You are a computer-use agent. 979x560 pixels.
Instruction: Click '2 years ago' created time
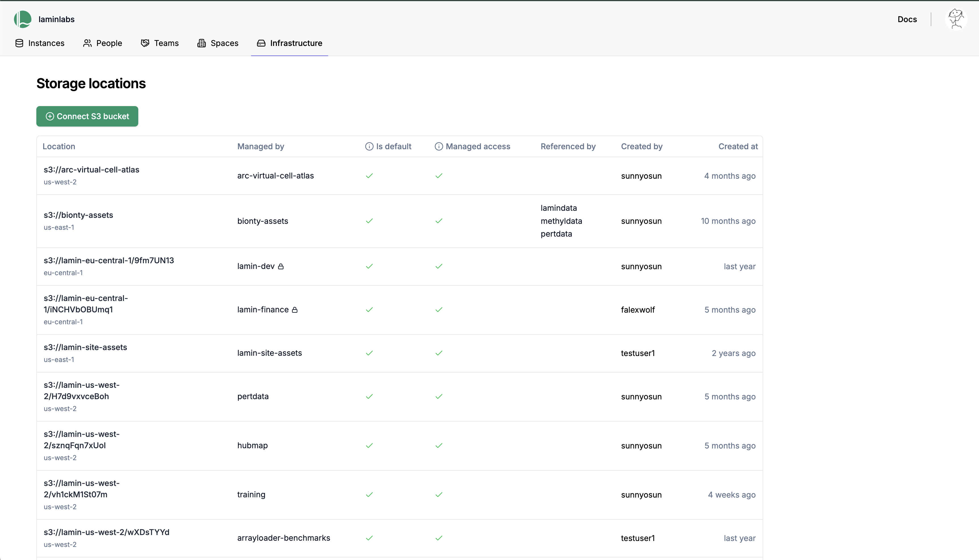pyautogui.click(x=733, y=353)
